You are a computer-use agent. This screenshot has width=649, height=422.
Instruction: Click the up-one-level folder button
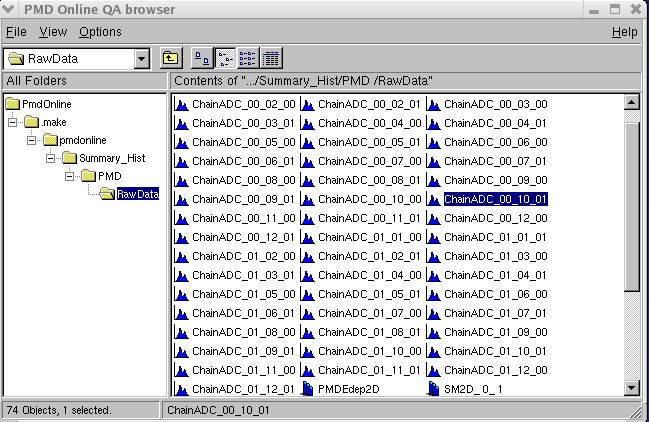171,58
